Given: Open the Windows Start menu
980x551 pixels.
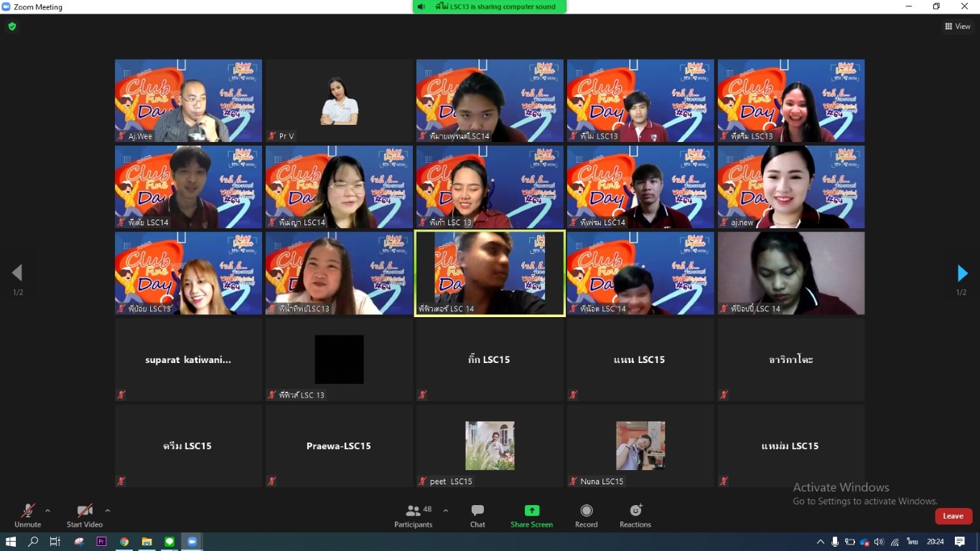Looking at the screenshot, I should (x=11, y=542).
